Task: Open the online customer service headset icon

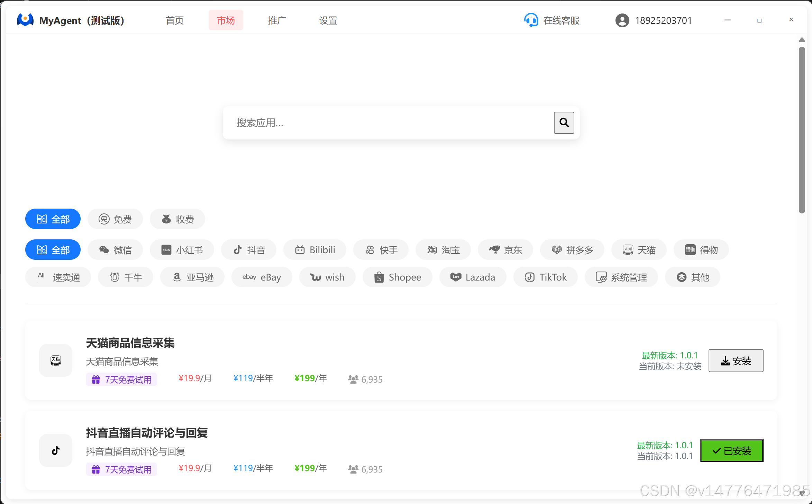Action: pyautogui.click(x=531, y=20)
